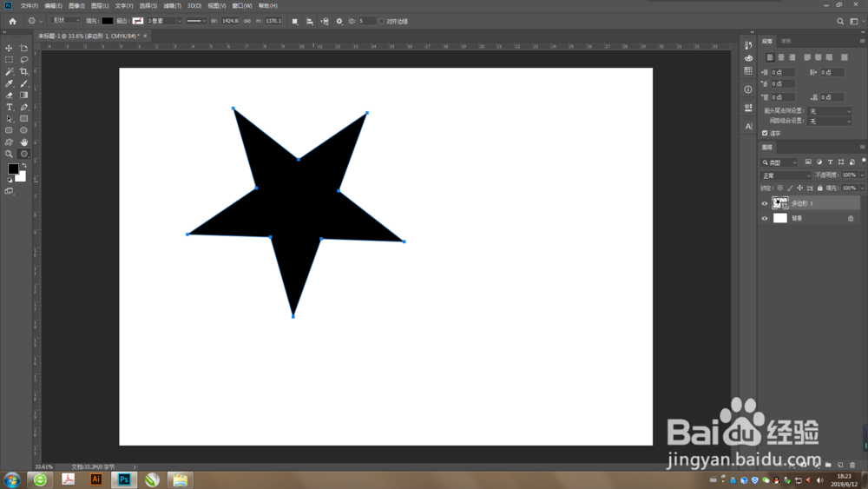The height and width of the screenshot is (489, 868).
Task: Open 文件(F) menu
Action: tap(29, 5)
